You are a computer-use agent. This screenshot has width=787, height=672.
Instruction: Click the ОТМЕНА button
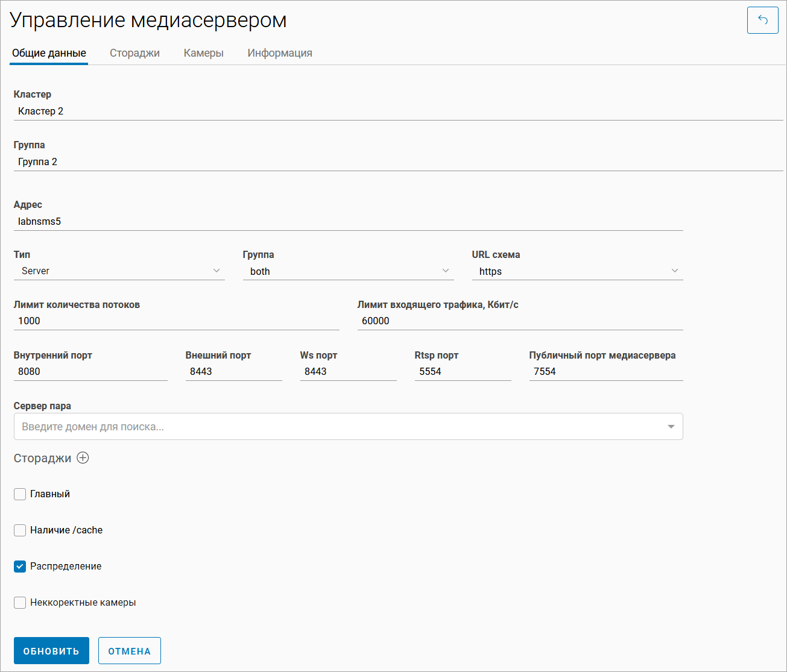[x=129, y=651]
